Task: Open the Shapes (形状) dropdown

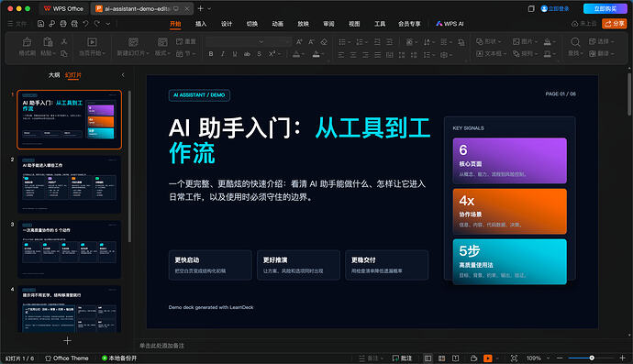Action: (488, 41)
